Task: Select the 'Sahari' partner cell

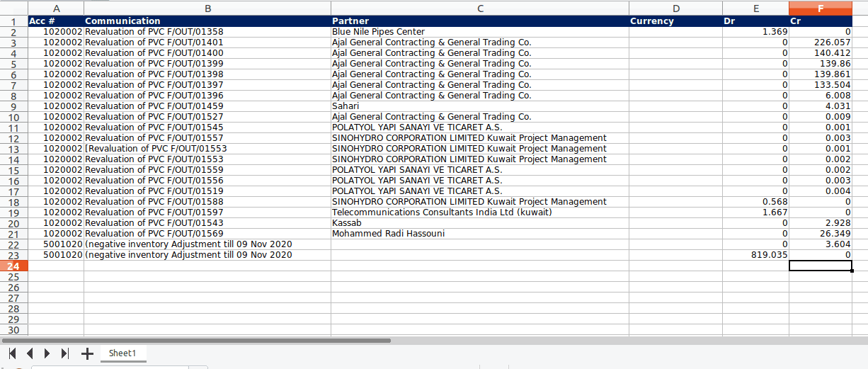Action: (x=480, y=106)
